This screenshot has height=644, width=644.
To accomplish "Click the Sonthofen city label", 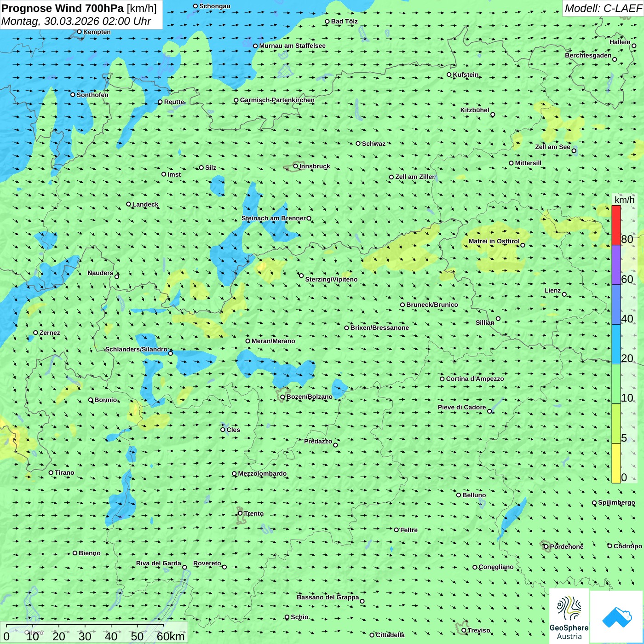I will [x=92, y=95].
